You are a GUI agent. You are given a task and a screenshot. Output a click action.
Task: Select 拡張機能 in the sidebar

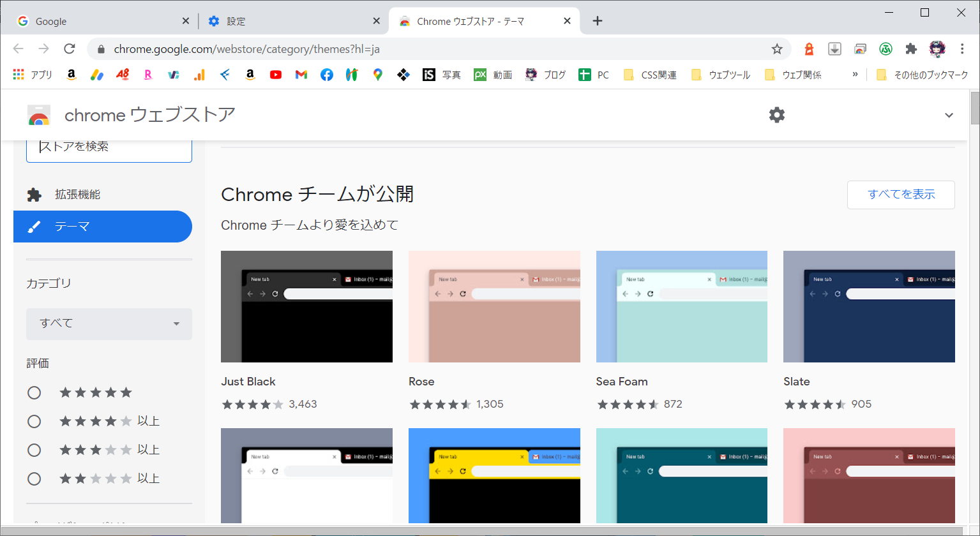[x=103, y=195]
